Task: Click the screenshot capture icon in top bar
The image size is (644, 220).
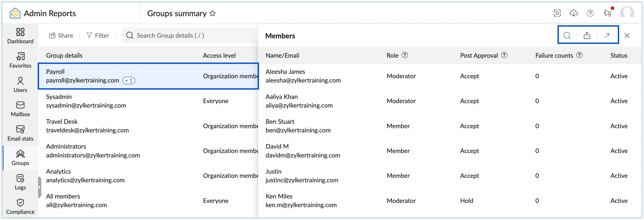Action: 557,13
